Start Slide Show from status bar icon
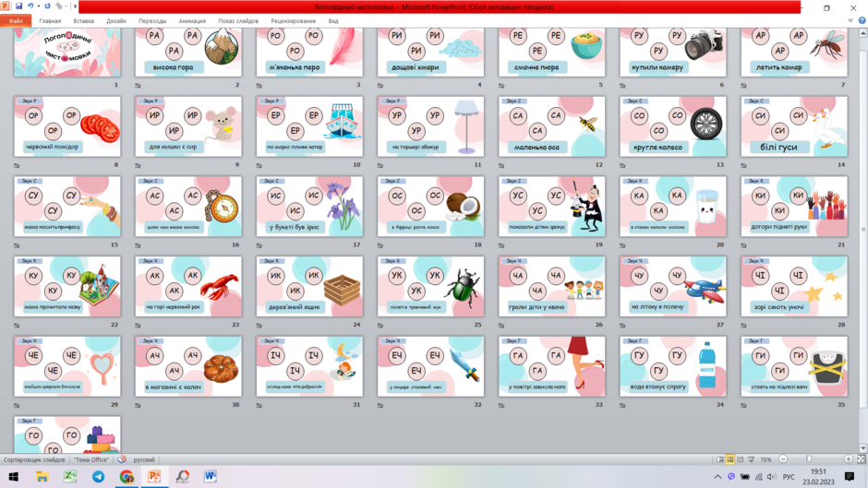Image resolution: width=868 pixels, height=488 pixels. 752,459
